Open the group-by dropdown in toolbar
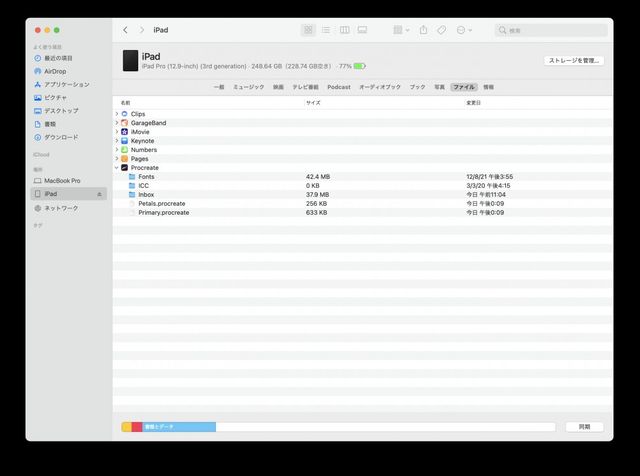 [401, 30]
